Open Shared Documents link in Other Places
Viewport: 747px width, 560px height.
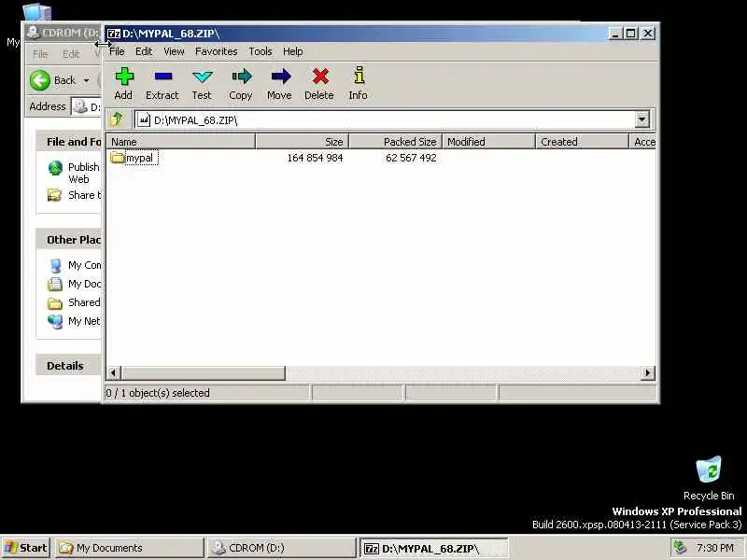75,302
